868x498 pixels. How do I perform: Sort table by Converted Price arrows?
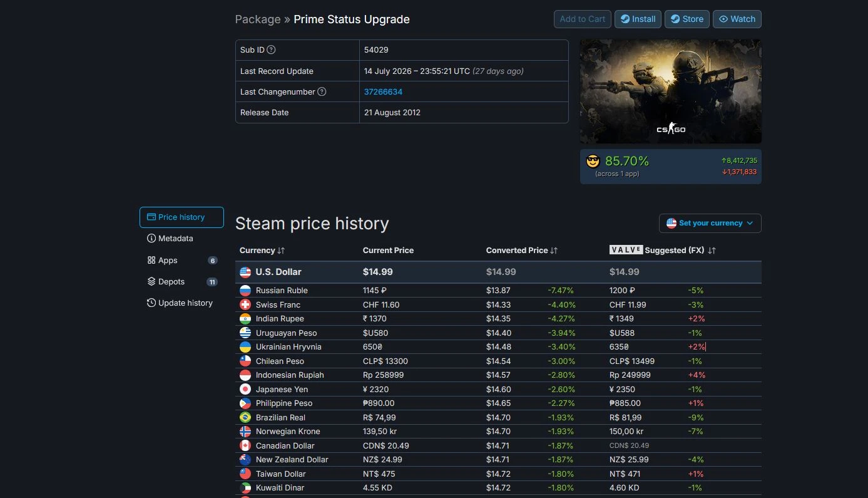554,251
